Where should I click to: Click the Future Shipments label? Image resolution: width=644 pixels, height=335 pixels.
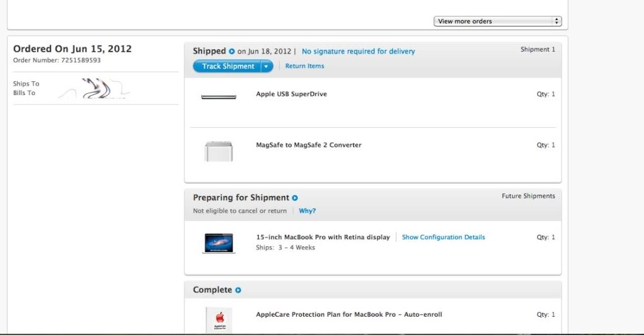[x=528, y=196]
